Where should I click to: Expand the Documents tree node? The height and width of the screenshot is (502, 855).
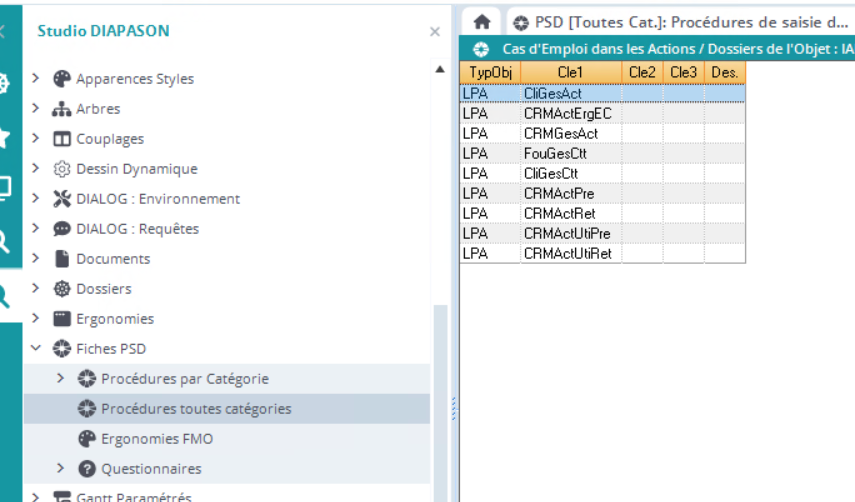(37, 259)
